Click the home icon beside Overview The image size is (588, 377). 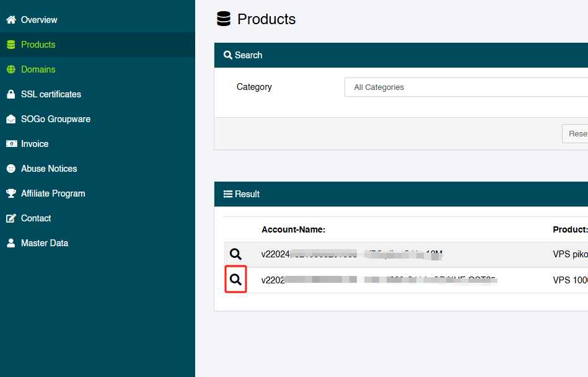click(11, 20)
